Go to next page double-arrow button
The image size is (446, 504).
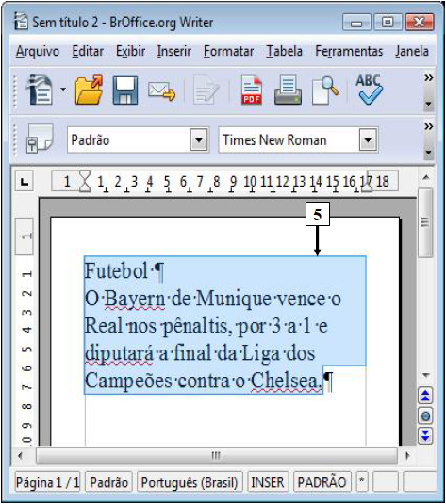(x=425, y=436)
